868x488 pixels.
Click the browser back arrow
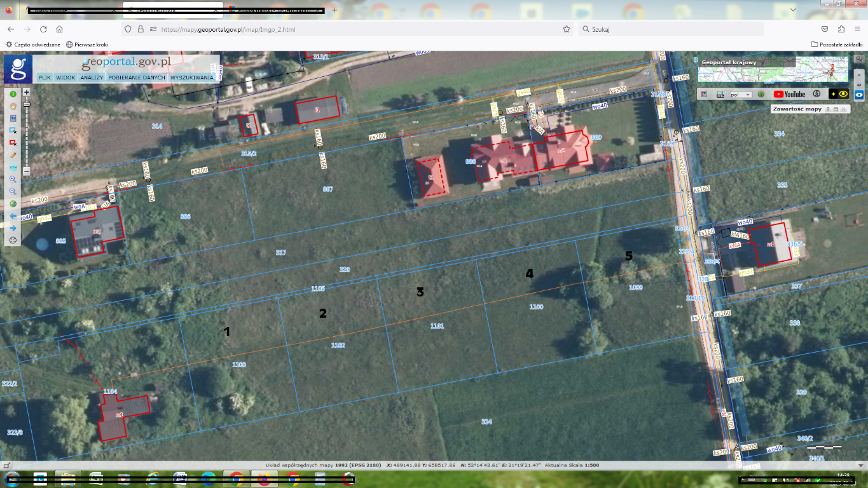click(x=11, y=29)
